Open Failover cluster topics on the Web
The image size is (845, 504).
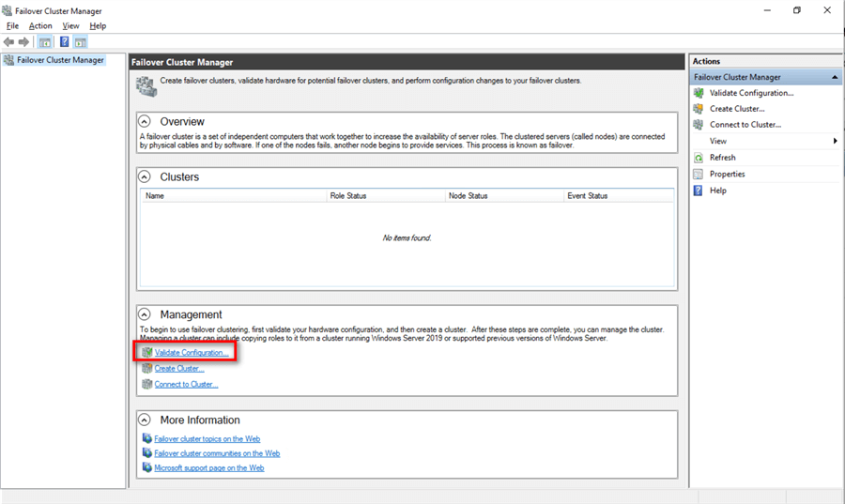(x=207, y=438)
